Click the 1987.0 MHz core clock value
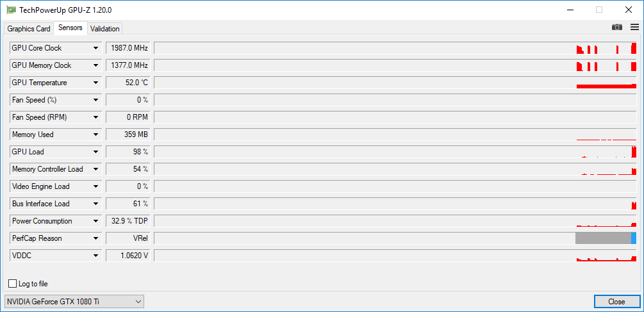This screenshot has width=644, height=312. click(128, 48)
